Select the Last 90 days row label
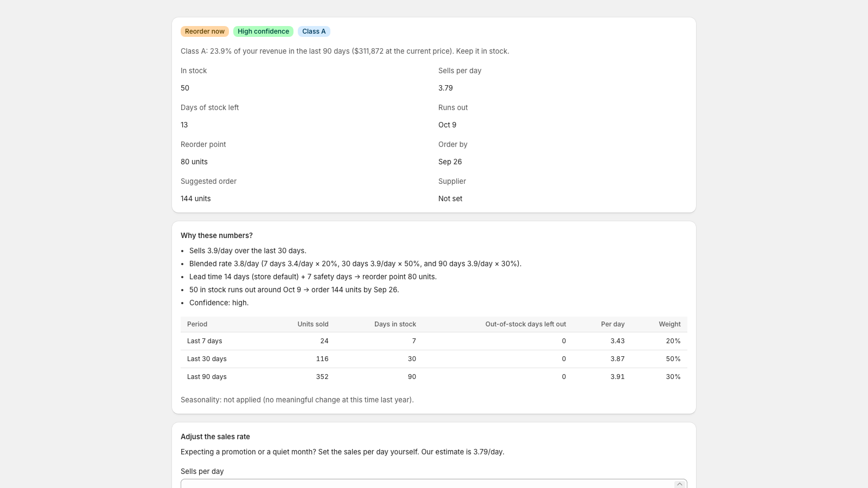Image resolution: width=868 pixels, height=488 pixels. coord(207,377)
